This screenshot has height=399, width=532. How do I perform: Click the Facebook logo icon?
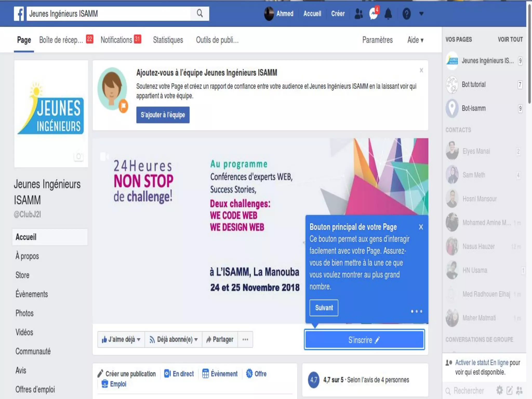click(x=19, y=14)
